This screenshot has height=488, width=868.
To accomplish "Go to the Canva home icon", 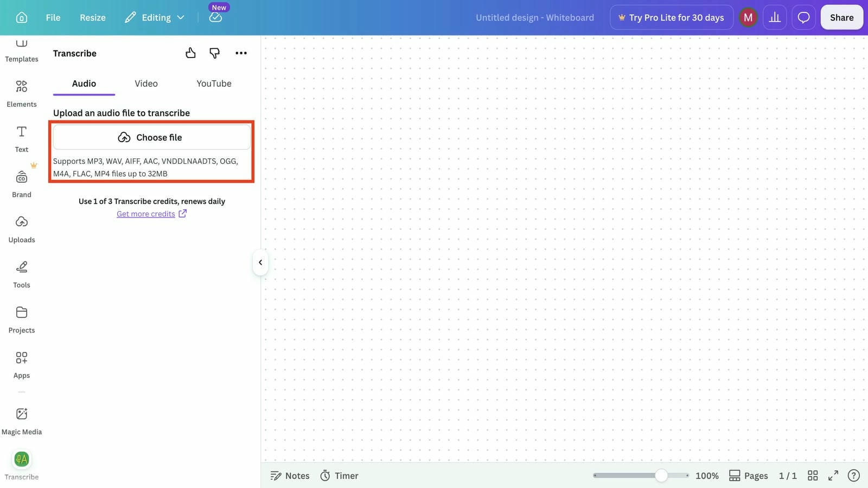I will click(22, 17).
